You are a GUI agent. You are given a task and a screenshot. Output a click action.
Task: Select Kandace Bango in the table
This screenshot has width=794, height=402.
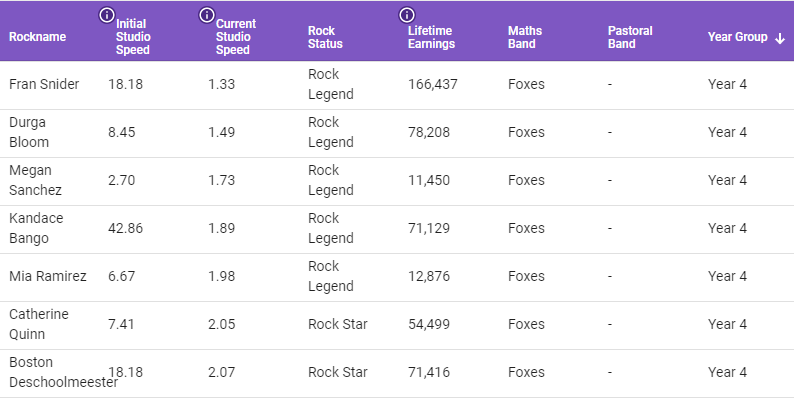(x=397, y=229)
